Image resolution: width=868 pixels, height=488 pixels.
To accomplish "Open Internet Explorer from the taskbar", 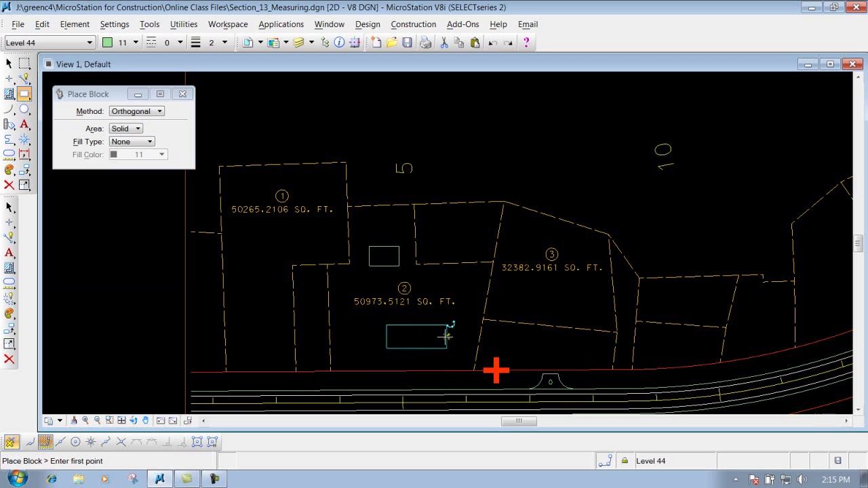I will (x=52, y=479).
